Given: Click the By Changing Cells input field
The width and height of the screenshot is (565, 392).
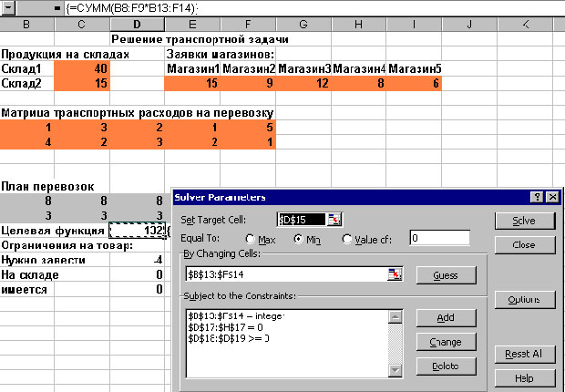Looking at the screenshot, I should point(287,274).
